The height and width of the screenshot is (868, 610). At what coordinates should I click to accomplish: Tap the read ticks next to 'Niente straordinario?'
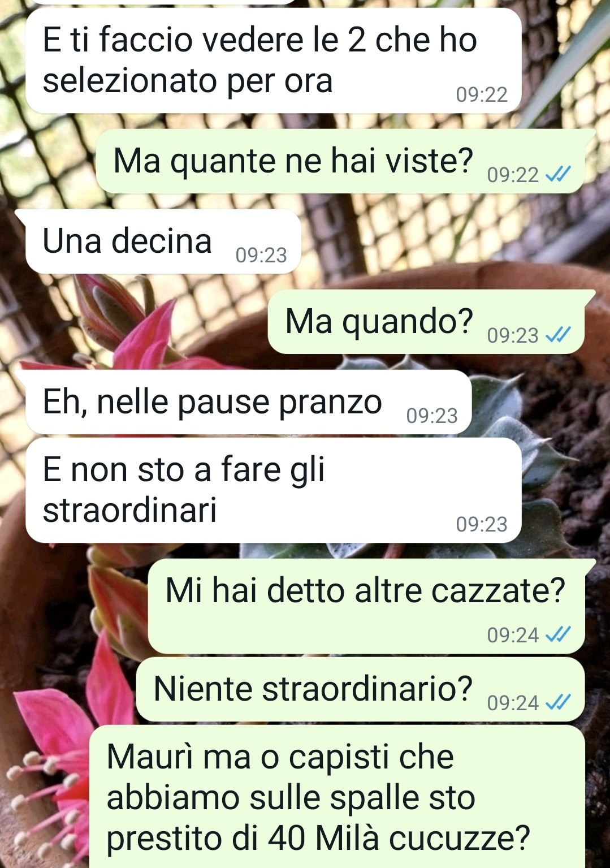pos(558,703)
